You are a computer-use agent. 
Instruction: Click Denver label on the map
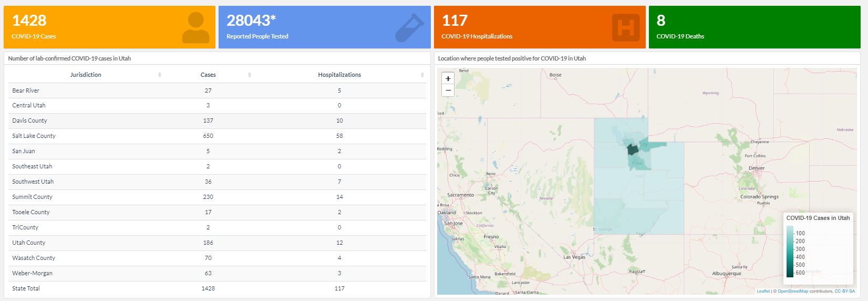[757, 168]
